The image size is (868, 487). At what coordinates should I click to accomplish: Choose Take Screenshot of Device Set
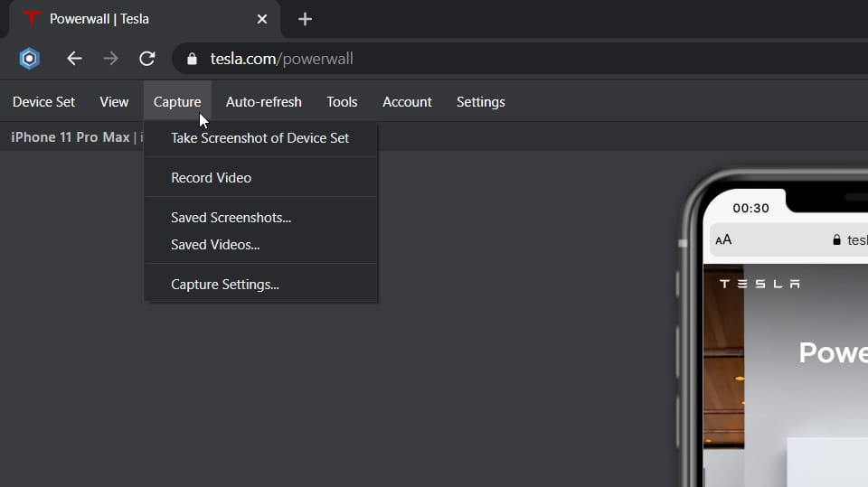point(259,138)
